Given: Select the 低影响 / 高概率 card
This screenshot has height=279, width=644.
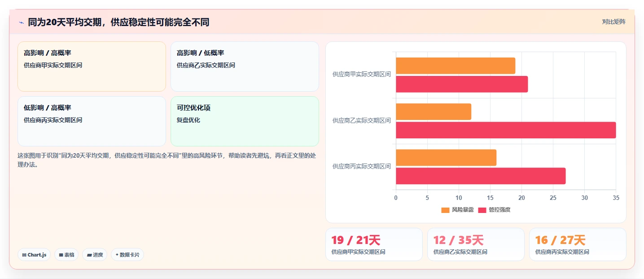Looking at the screenshot, I should [92, 121].
